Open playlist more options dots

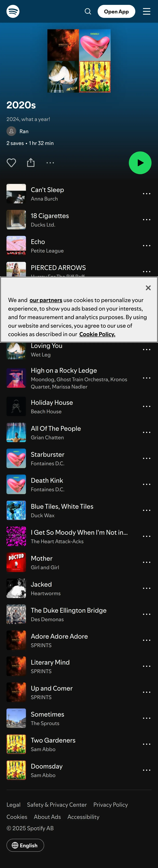point(50,163)
